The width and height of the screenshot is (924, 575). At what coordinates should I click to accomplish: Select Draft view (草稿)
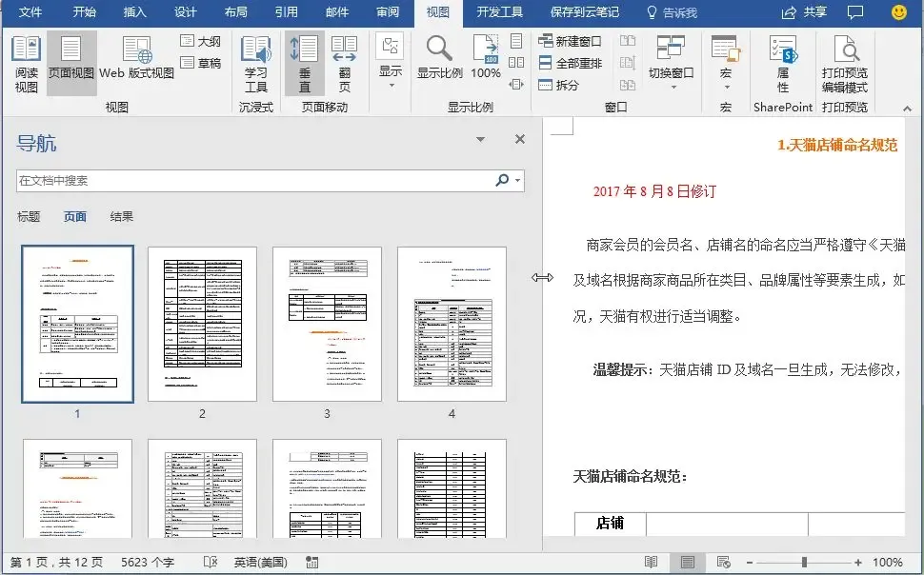201,63
